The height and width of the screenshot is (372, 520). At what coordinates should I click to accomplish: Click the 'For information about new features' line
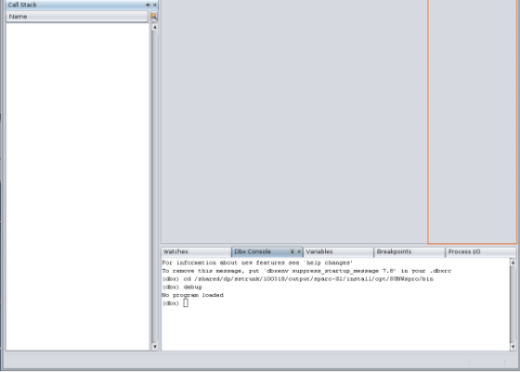tap(257, 263)
